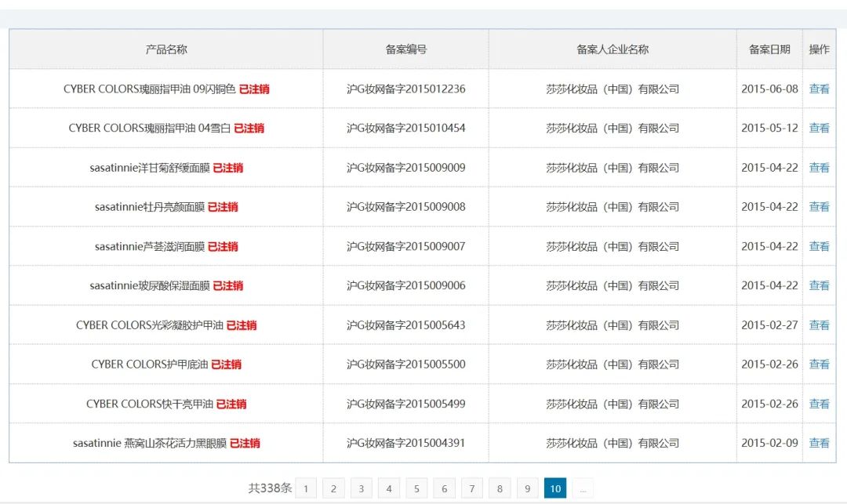
Task: Select product CYBER COLORS瑰丽指甲油 09闪铜色
Action: point(150,89)
